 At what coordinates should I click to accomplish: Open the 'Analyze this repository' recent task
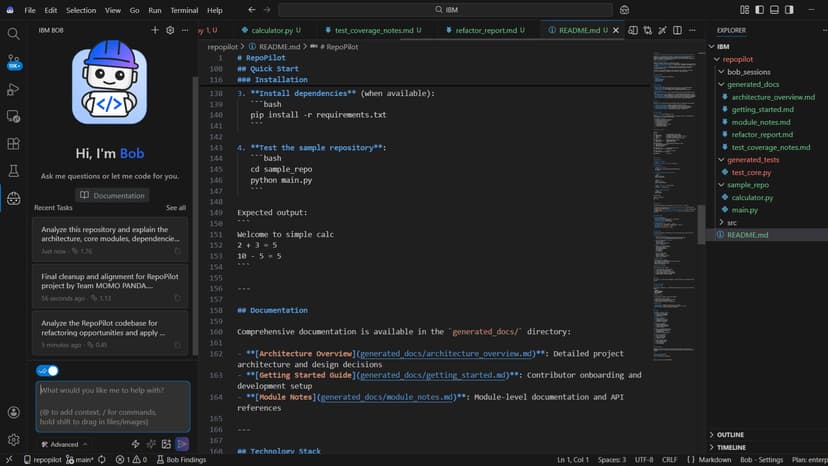(x=110, y=240)
